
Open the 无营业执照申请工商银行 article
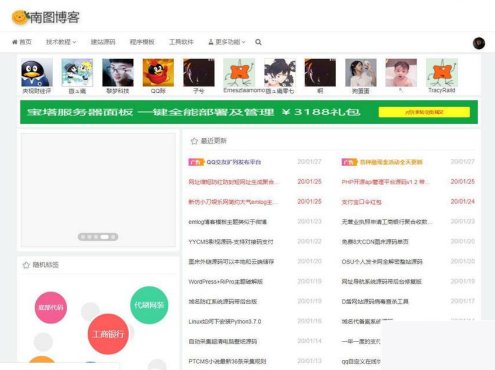[387, 222]
